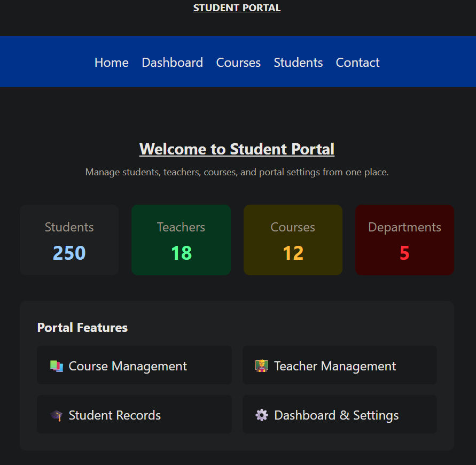Click the 5 departments count

404,253
